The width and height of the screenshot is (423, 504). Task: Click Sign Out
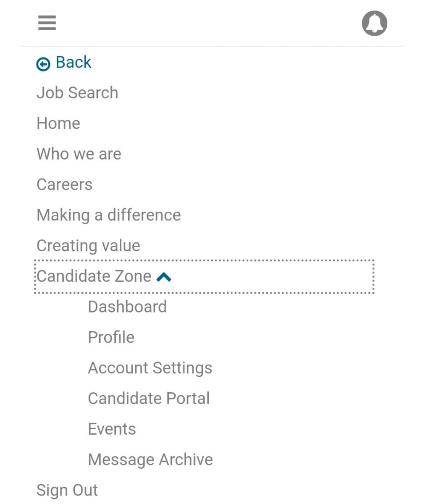tap(67, 491)
